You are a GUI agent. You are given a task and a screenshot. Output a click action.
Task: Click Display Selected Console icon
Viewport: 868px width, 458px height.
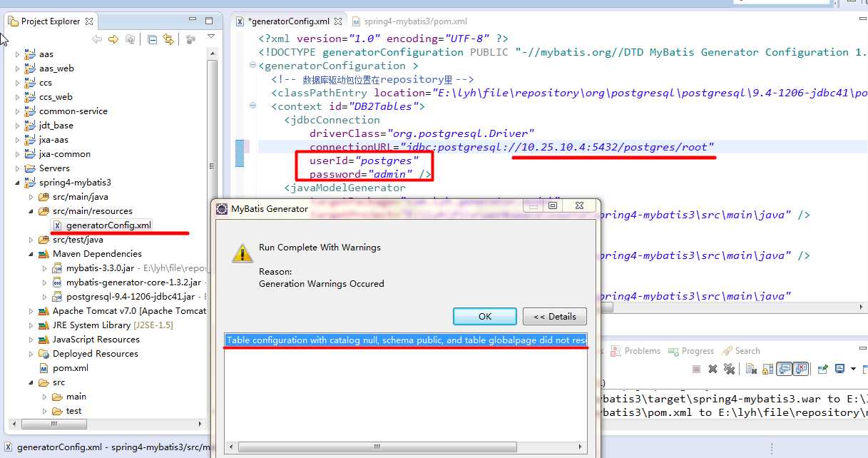842,369
